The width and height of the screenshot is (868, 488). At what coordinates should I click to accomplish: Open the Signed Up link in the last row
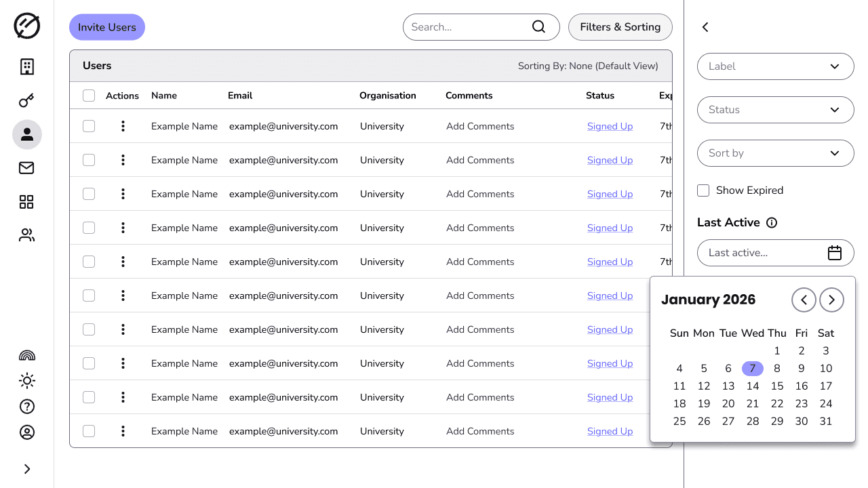pos(610,431)
